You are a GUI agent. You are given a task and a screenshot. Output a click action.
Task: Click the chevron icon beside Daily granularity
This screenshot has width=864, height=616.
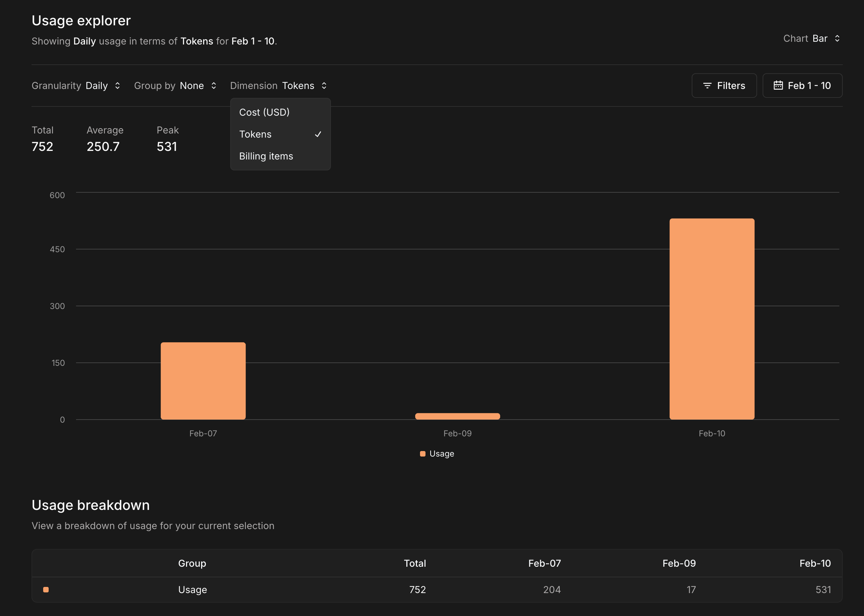point(117,86)
